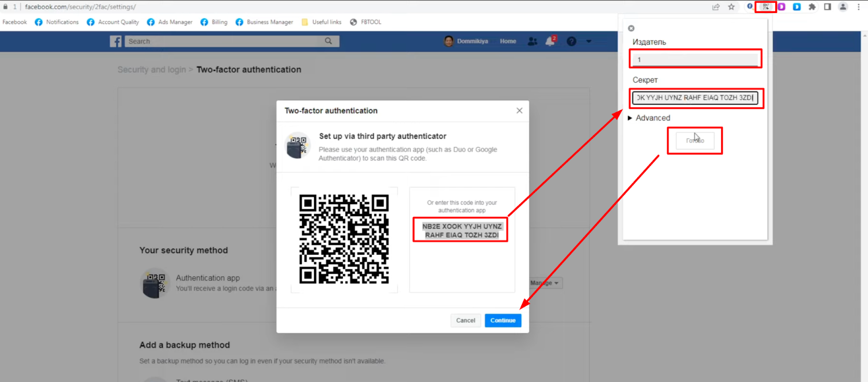This screenshot has width=868, height=382.
Task: Click the Add a backup method heading
Action: pos(184,345)
